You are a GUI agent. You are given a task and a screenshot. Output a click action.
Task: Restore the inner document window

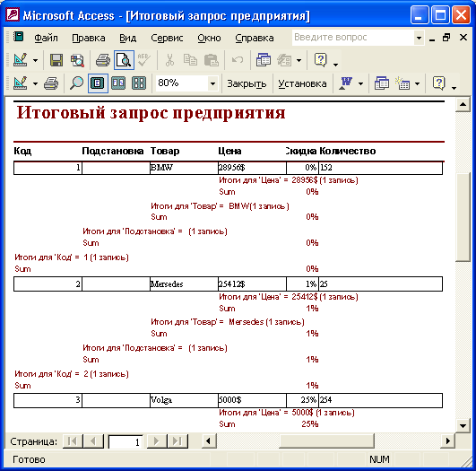446,38
